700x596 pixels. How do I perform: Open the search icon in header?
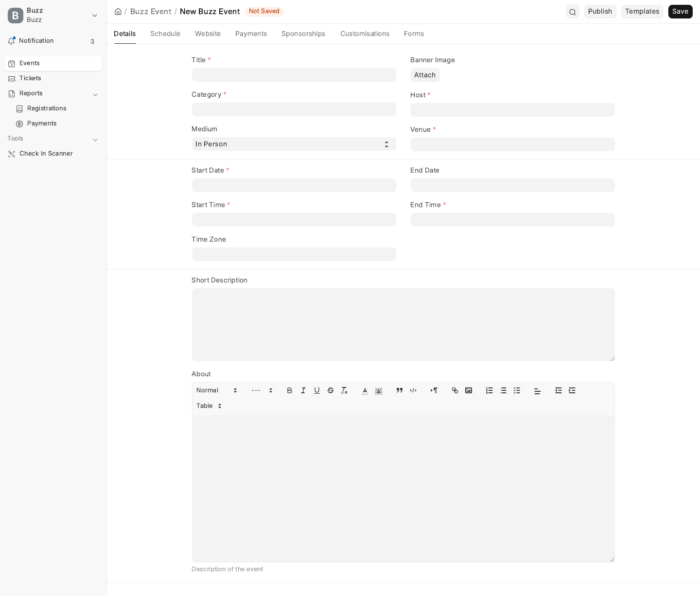click(x=573, y=12)
